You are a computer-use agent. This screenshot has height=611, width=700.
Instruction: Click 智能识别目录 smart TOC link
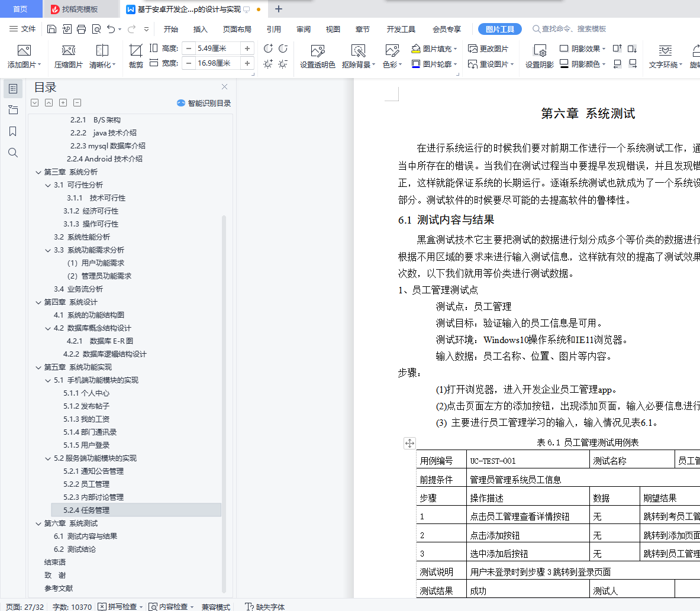[x=204, y=103]
